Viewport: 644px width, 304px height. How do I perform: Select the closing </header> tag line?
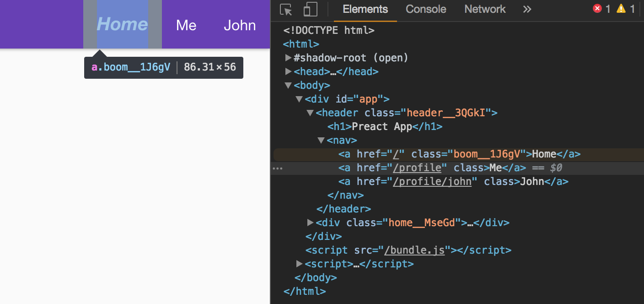pyautogui.click(x=343, y=209)
